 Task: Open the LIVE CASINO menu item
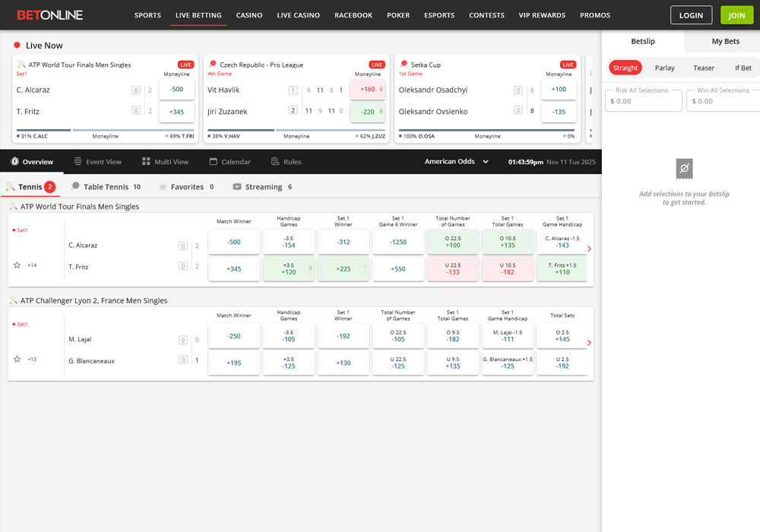click(x=298, y=14)
